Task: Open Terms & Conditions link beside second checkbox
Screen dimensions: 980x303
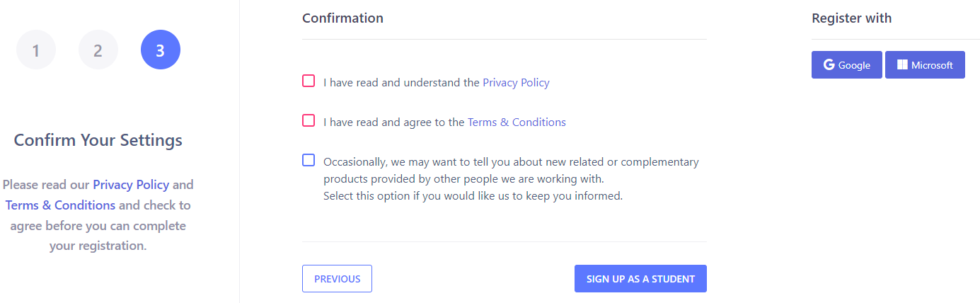Action: click(517, 122)
